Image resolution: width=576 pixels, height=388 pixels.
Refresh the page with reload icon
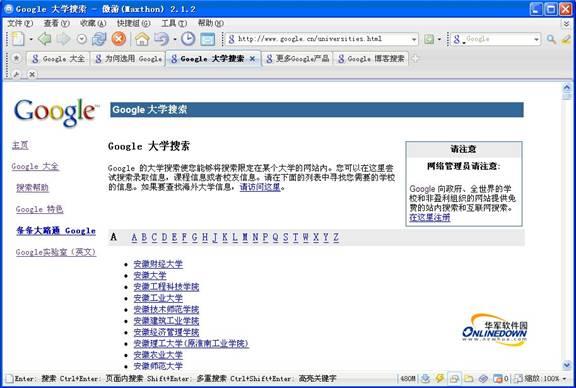(x=99, y=39)
